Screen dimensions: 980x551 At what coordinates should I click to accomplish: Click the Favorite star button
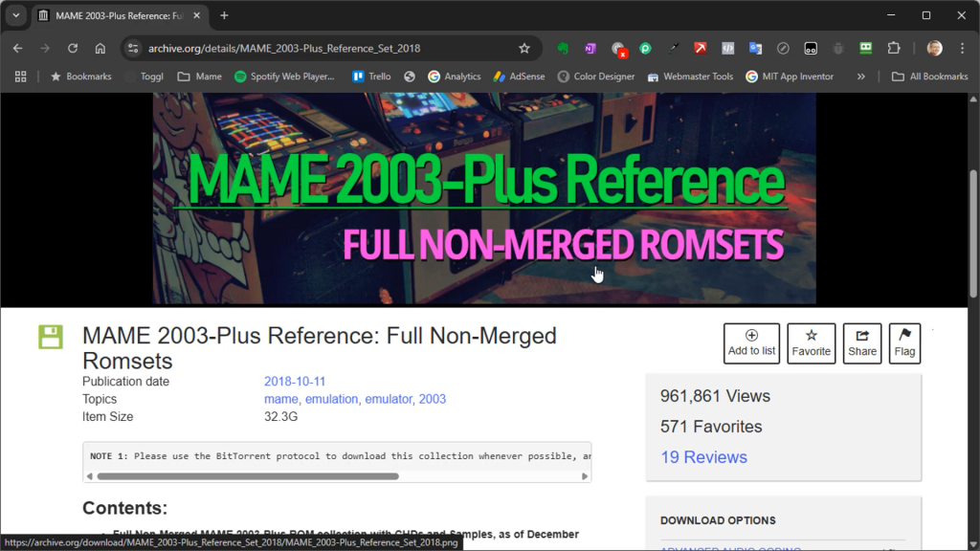coord(812,343)
